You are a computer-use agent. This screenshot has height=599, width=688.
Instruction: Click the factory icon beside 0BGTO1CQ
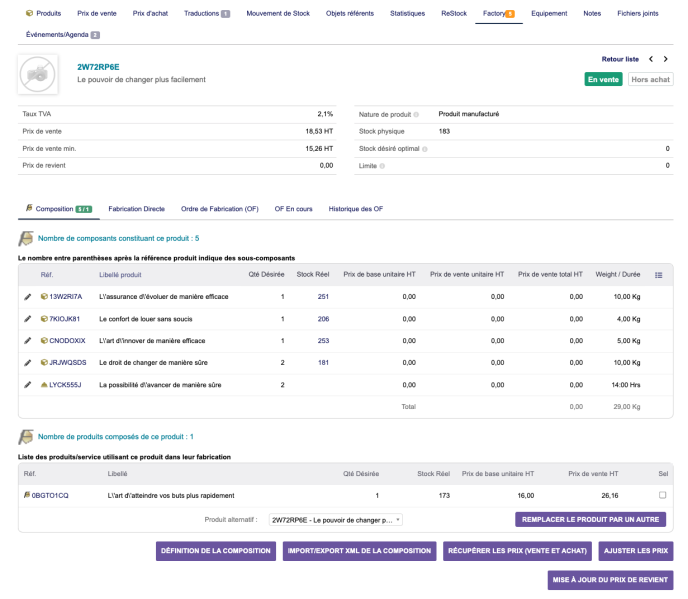click(27, 495)
